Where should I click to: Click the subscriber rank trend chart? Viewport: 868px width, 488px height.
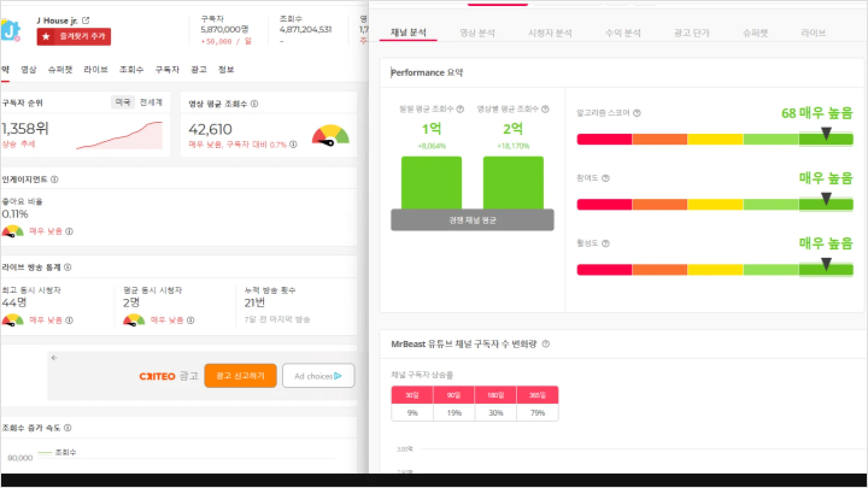[x=119, y=136]
